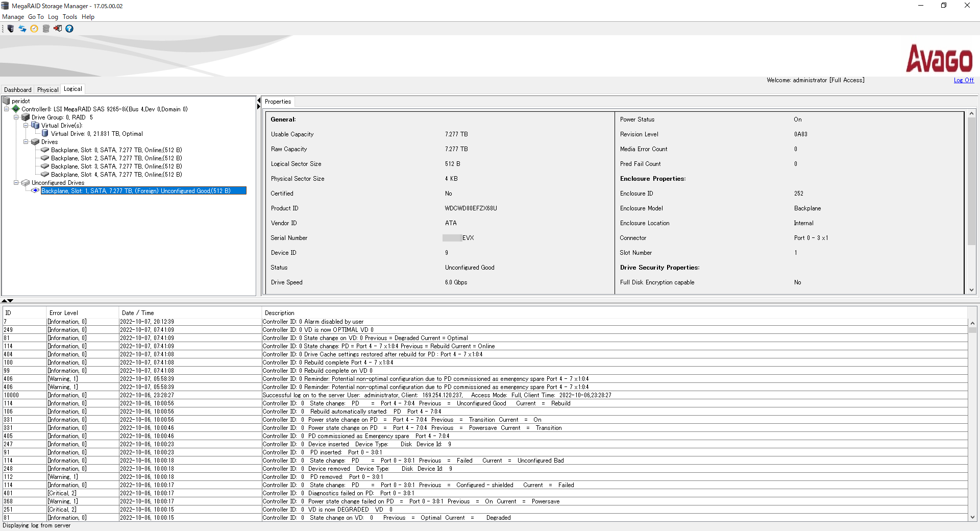Click the Drives folder icon
The height and width of the screenshot is (531, 980).
35,141
